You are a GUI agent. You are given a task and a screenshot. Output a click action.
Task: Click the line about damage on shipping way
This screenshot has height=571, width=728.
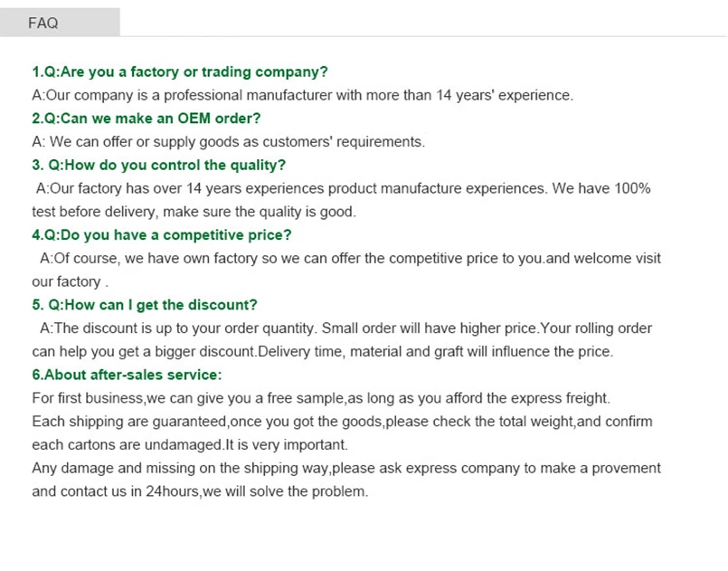tap(346, 468)
